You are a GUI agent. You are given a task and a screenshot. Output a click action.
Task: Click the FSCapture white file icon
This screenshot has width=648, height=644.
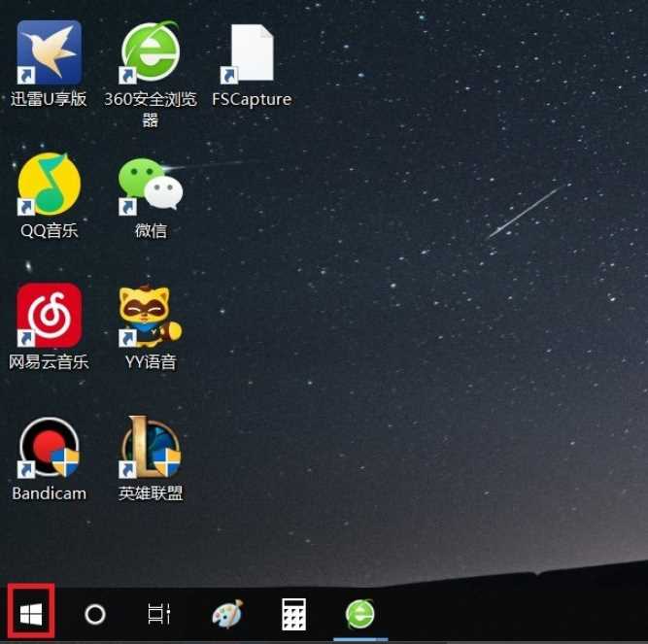tap(252, 53)
